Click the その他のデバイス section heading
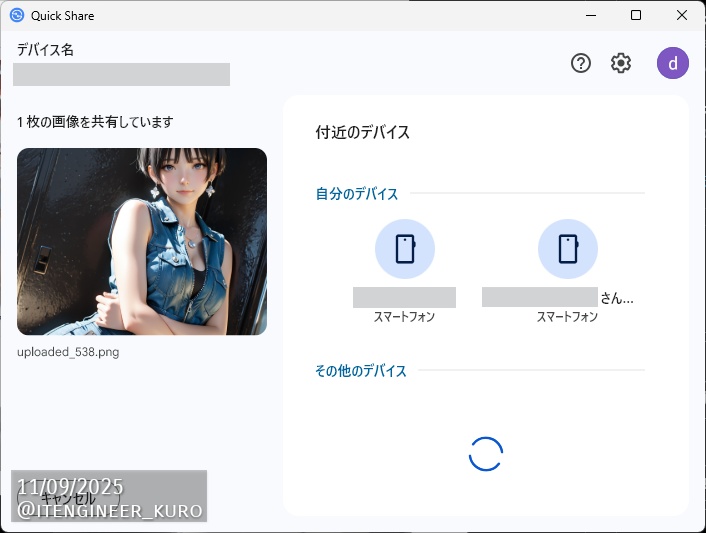The height and width of the screenshot is (533, 706). point(361,370)
